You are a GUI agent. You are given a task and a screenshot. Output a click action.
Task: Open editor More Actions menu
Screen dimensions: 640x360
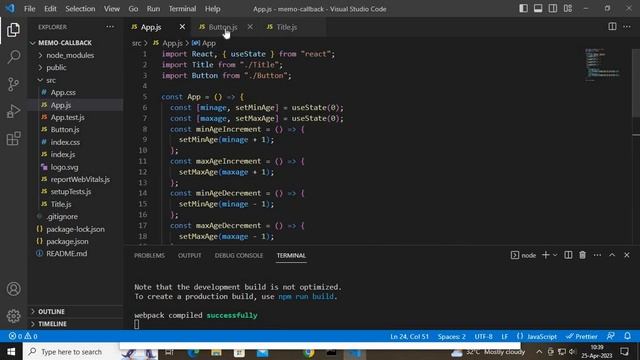[x=627, y=27]
